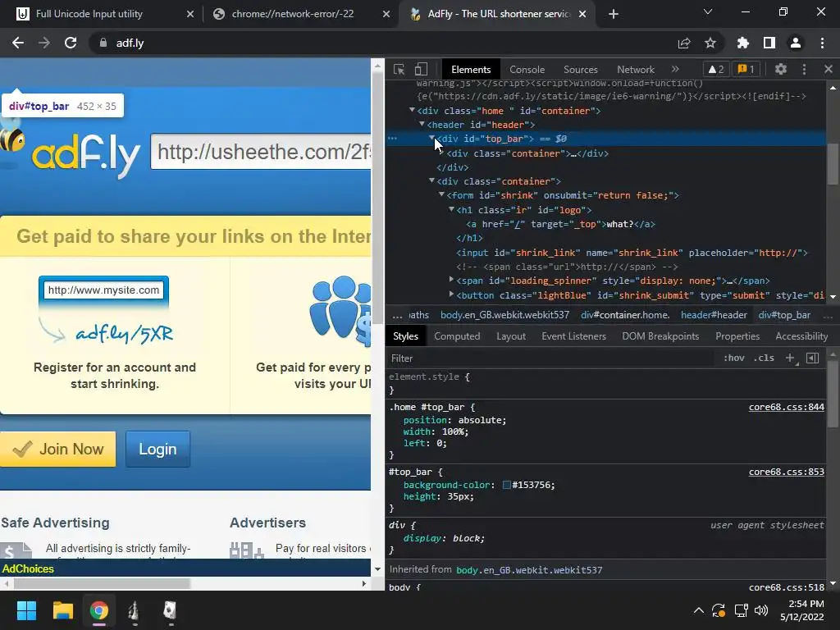The image size is (840, 630).
Task: Open core68.css:853 source link
Action: (786, 472)
